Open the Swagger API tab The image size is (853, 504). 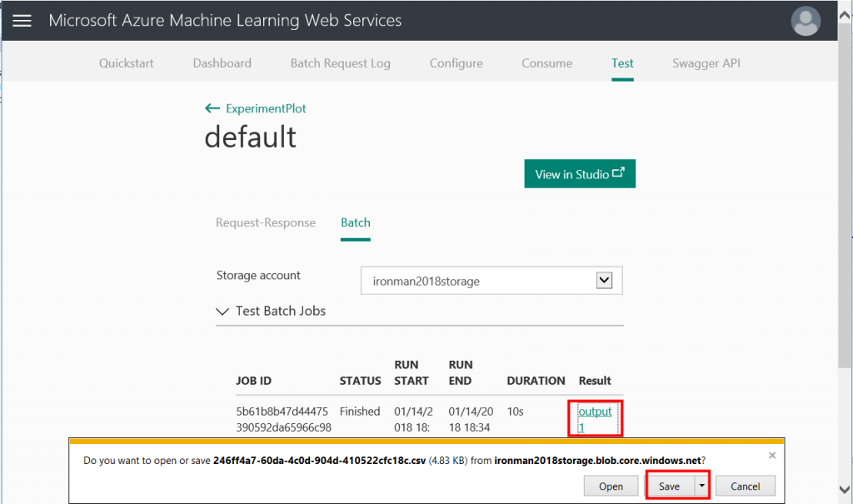point(706,63)
